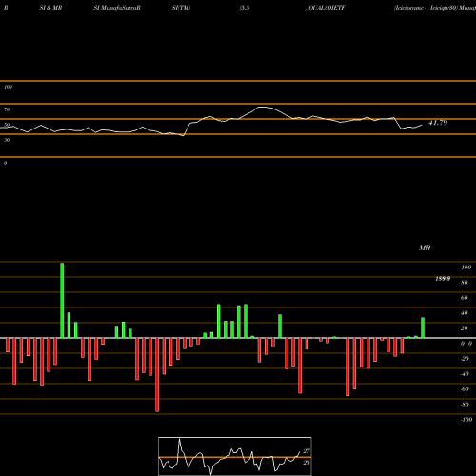Click the MR label above the bar chart
476x476 pixels.
pyautogui.click(x=425, y=248)
